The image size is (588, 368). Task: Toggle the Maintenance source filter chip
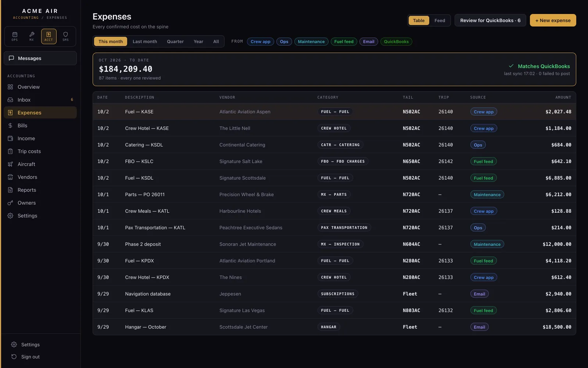[311, 42]
